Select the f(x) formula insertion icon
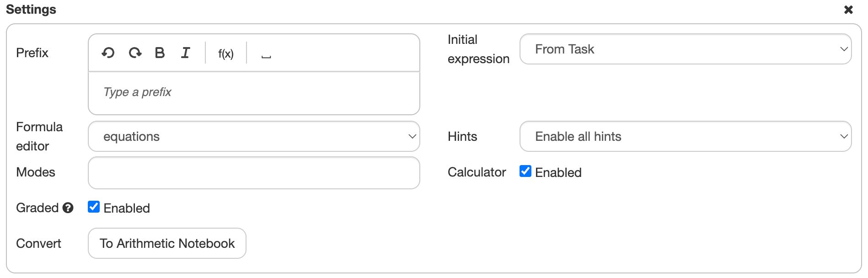 tap(225, 53)
